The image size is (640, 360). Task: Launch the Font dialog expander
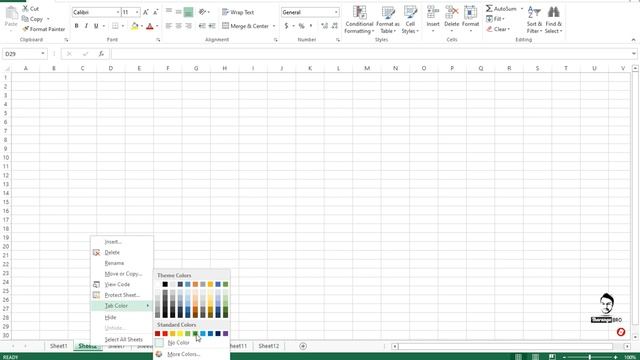[x=158, y=40]
